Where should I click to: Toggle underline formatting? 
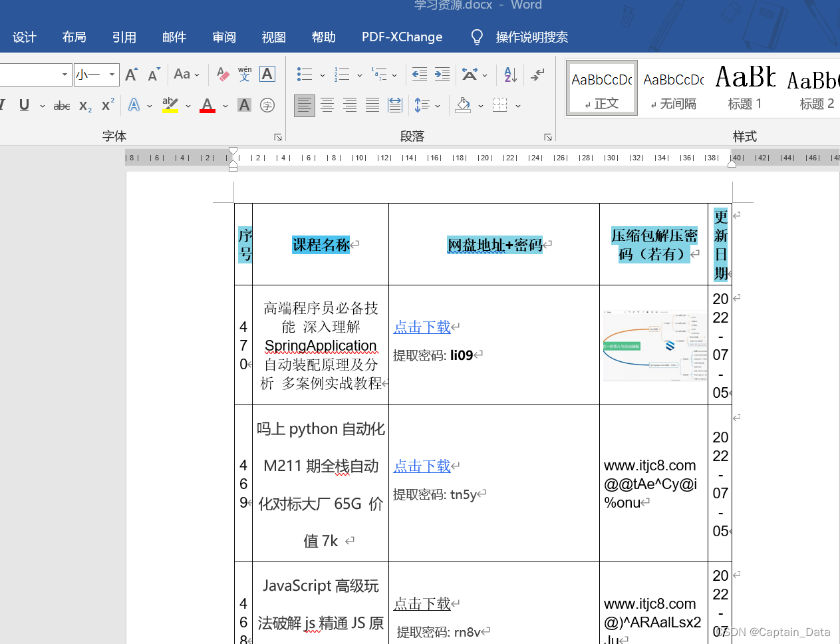[x=25, y=105]
